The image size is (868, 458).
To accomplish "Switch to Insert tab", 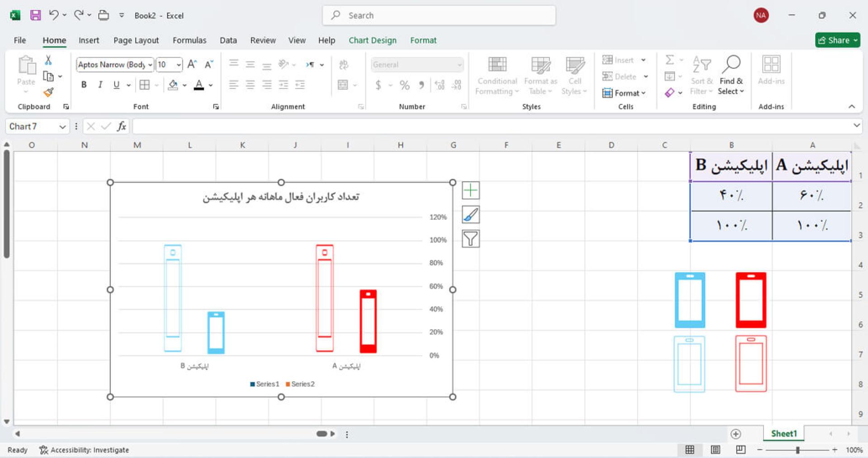I will click(89, 40).
